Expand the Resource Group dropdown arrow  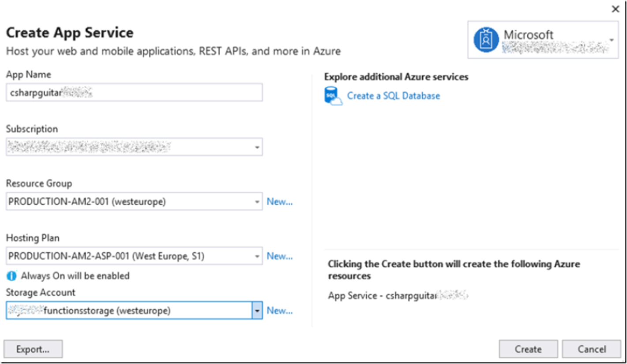click(257, 202)
